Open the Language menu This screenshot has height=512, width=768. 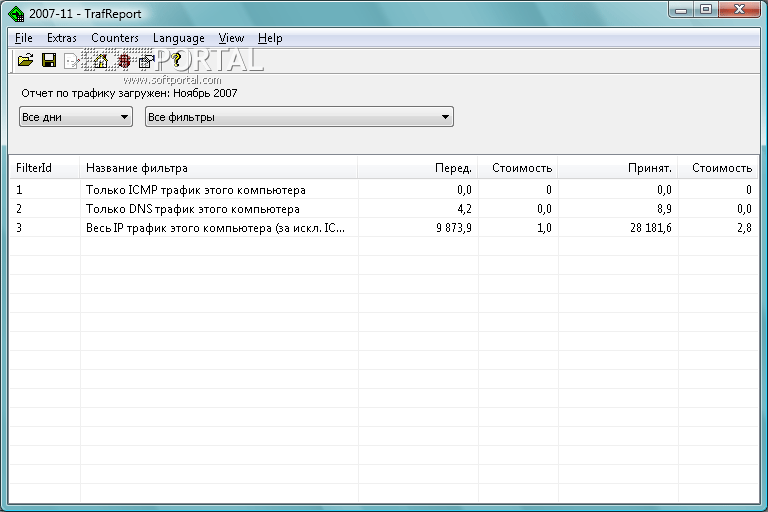(x=178, y=38)
